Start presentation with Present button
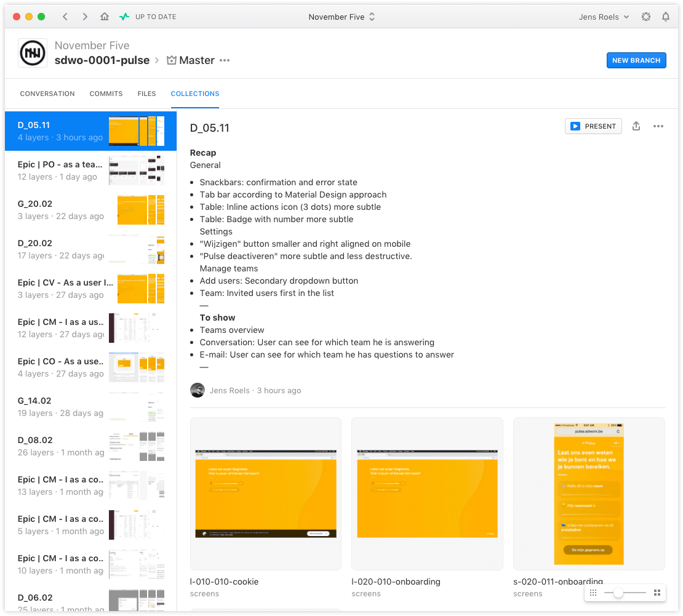This screenshot has height=616, width=683. click(593, 126)
